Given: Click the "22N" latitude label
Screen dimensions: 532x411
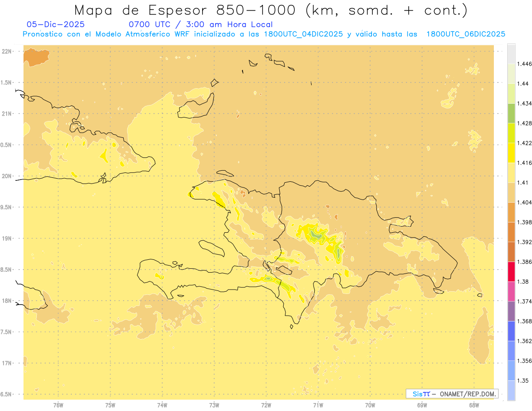Looking at the screenshot, I should pos(7,51).
